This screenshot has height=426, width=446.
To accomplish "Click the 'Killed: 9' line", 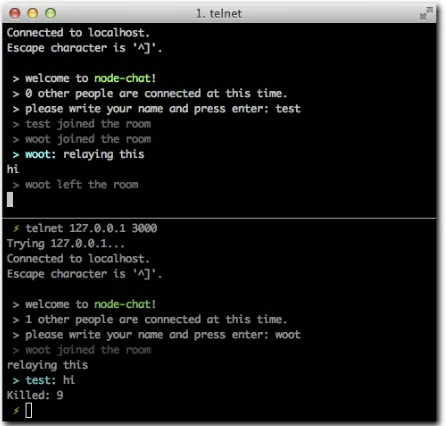I will [35, 396].
